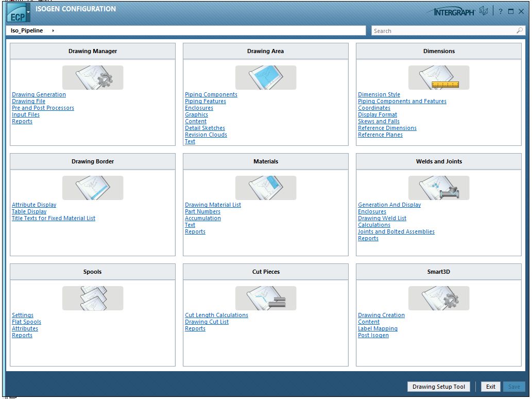
Task: Open Generation And Display link
Action: pyautogui.click(x=389, y=205)
